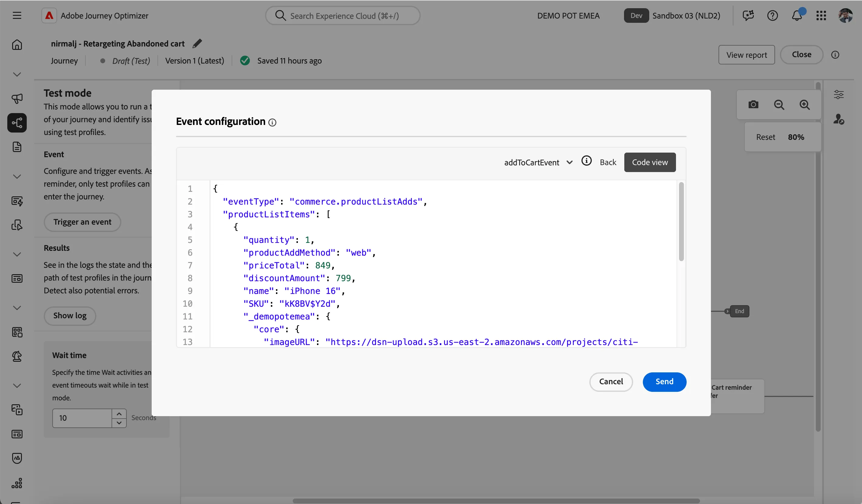Click the code editor vertical scrollbar
Screen dimensions: 862x504
681,221
